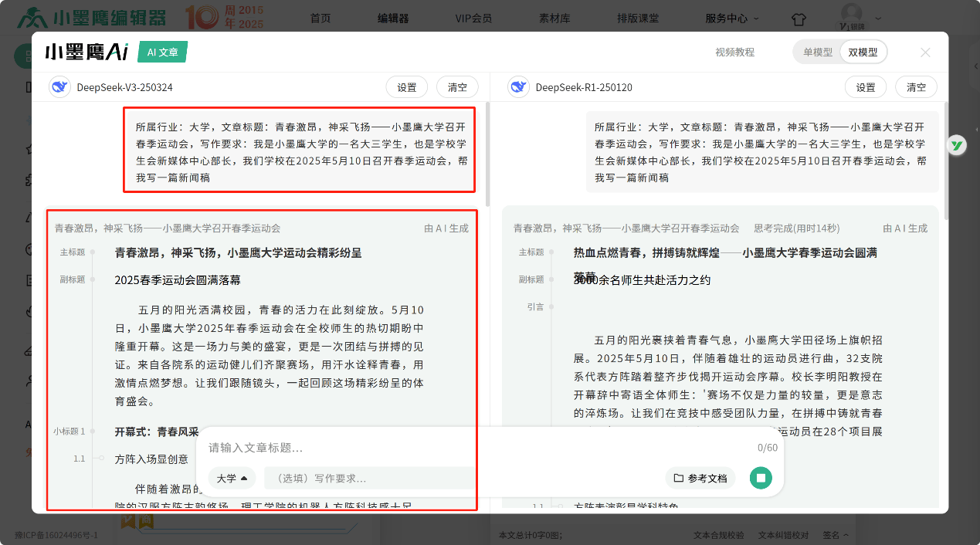Viewport: 980px width, 545px height.
Task: Click the 小墨鹰编辑器 logo
Action: [x=92, y=17]
